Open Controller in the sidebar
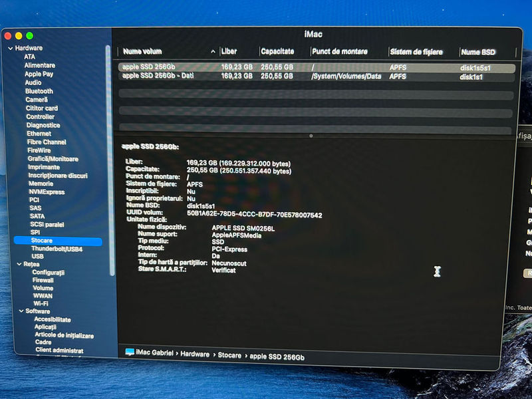 tap(41, 116)
